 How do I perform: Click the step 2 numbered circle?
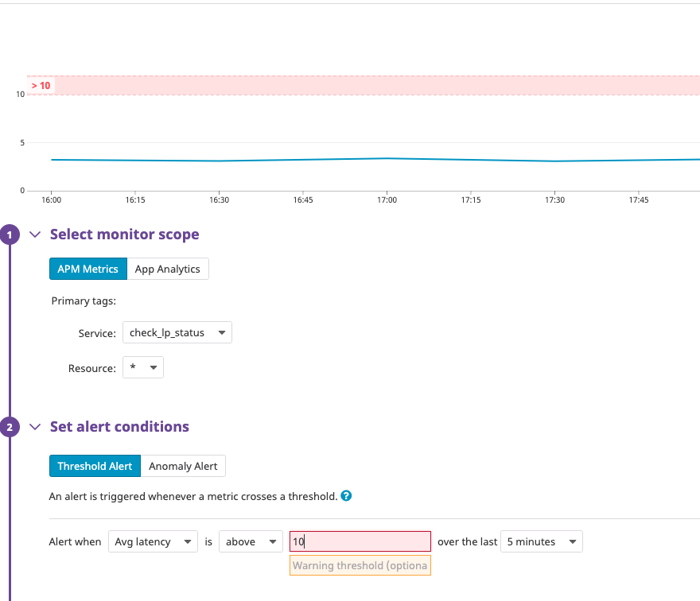[9, 427]
